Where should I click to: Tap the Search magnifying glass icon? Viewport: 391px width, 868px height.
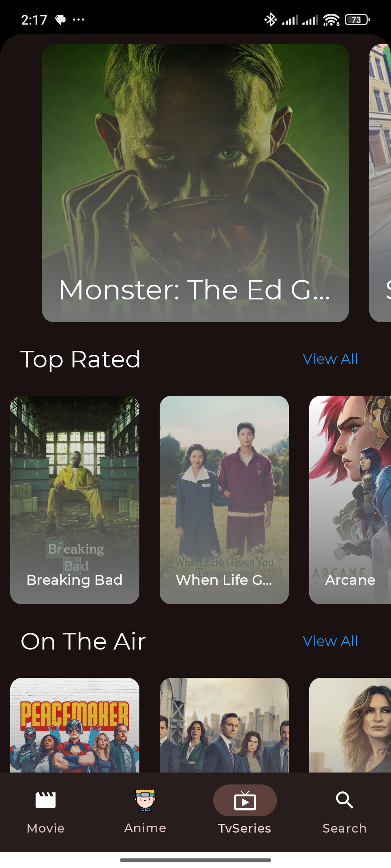tap(345, 800)
